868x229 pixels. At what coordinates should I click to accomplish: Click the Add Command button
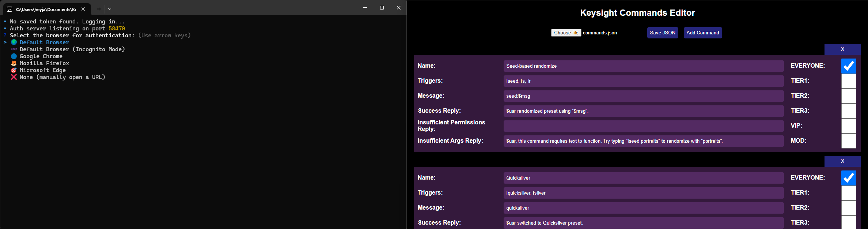click(703, 33)
